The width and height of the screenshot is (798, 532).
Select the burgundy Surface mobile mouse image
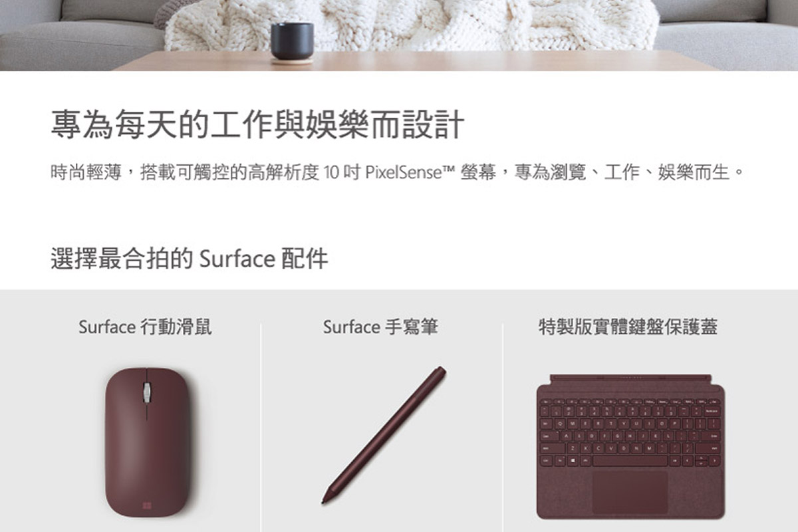[x=147, y=442]
